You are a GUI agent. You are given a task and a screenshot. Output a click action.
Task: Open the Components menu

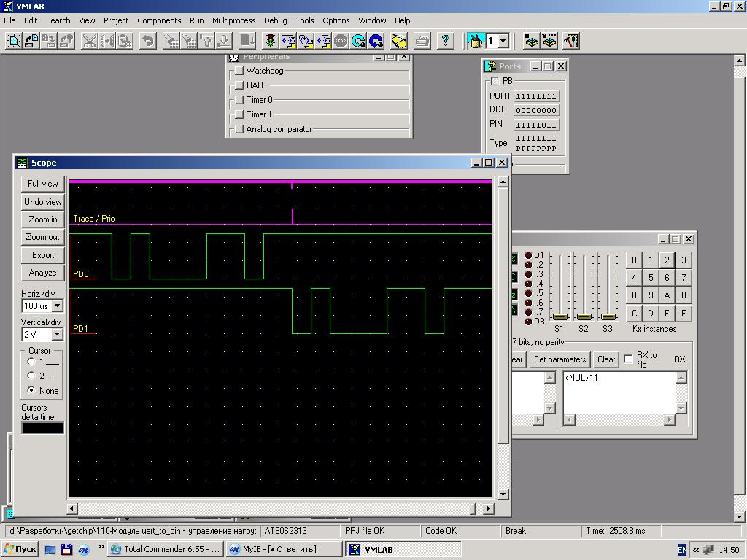coord(159,20)
